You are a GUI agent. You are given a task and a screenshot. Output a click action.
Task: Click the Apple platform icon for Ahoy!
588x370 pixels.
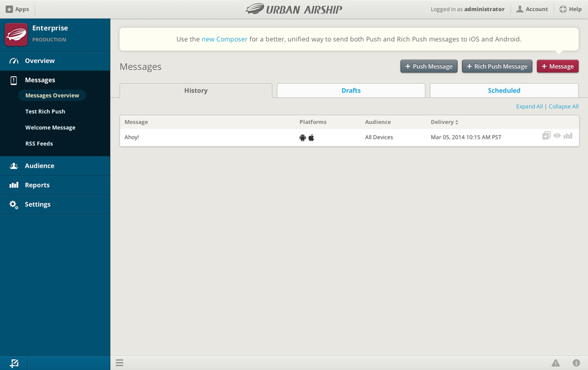(311, 138)
